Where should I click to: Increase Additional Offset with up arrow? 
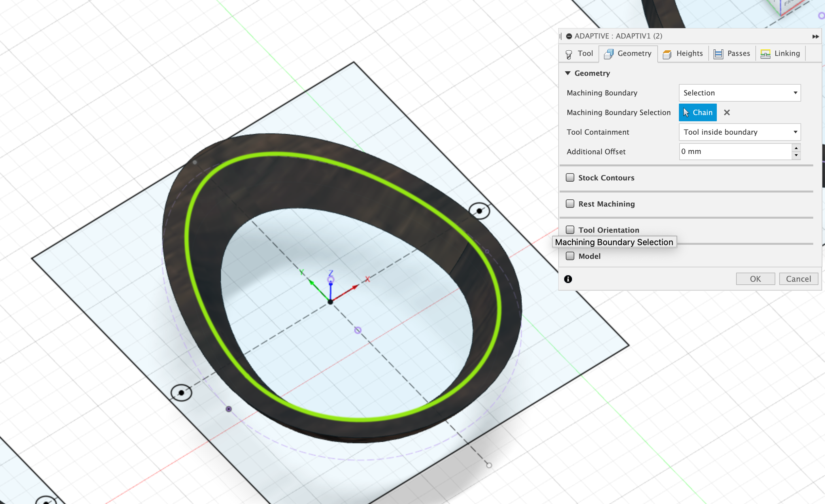click(796, 148)
